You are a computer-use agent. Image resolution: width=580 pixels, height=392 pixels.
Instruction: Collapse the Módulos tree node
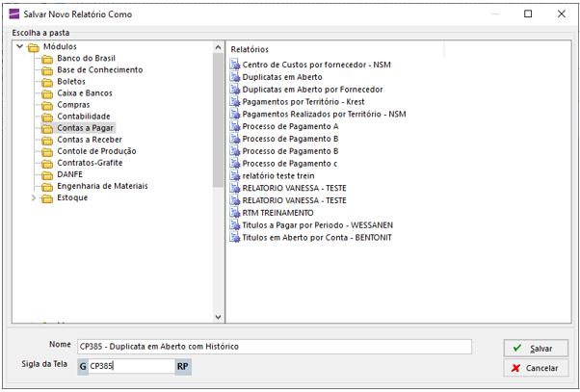(x=19, y=46)
